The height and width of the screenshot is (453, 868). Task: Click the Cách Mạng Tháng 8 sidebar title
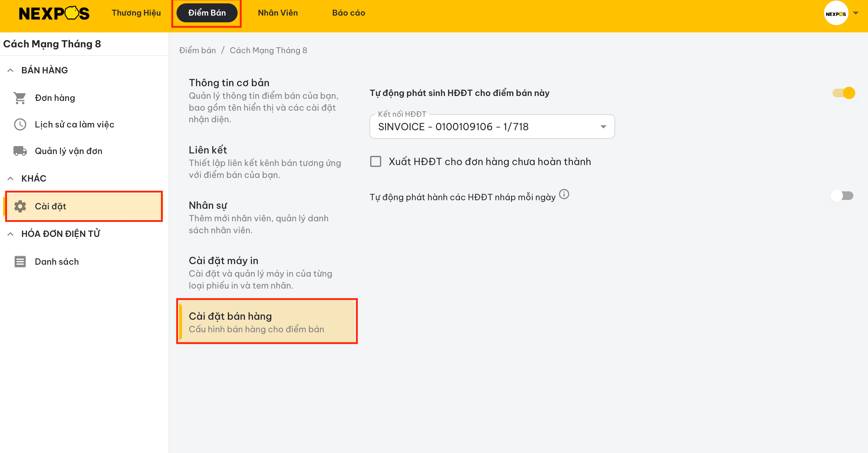pos(52,44)
